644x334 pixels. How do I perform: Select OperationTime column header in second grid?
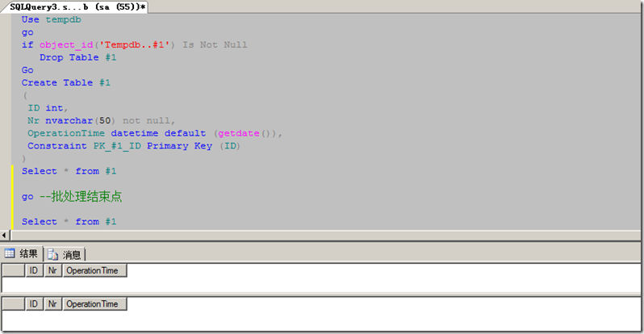tap(94, 304)
